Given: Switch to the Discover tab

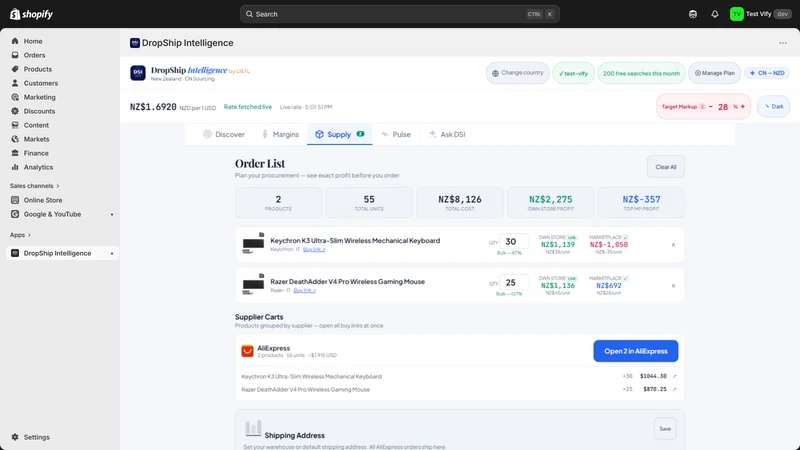Looking at the screenshot, I should [224, 134].
